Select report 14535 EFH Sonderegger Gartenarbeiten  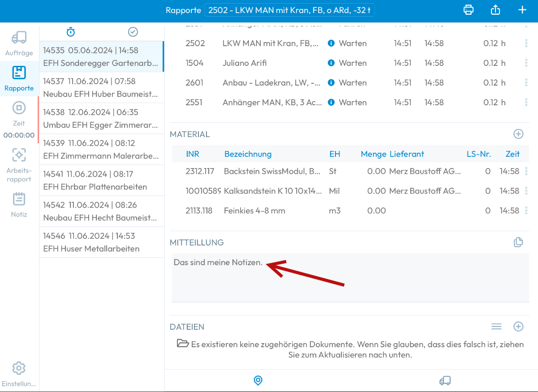[x=101, y=57]
